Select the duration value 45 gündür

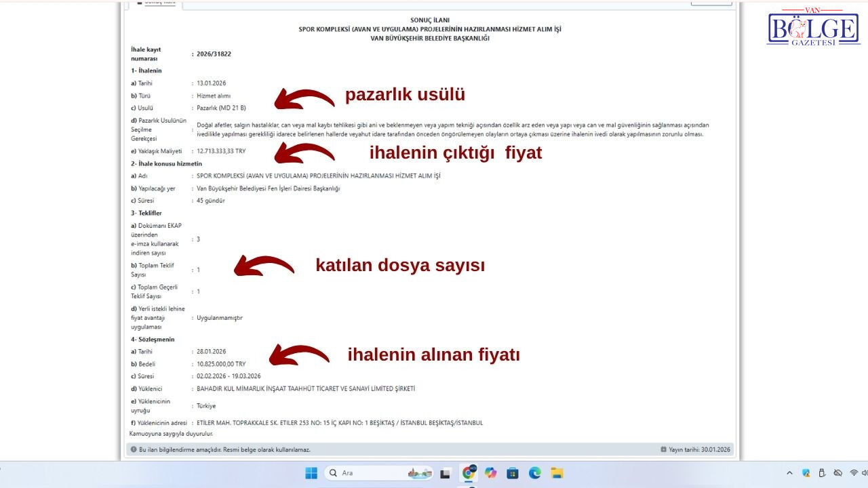coord(211,201)
